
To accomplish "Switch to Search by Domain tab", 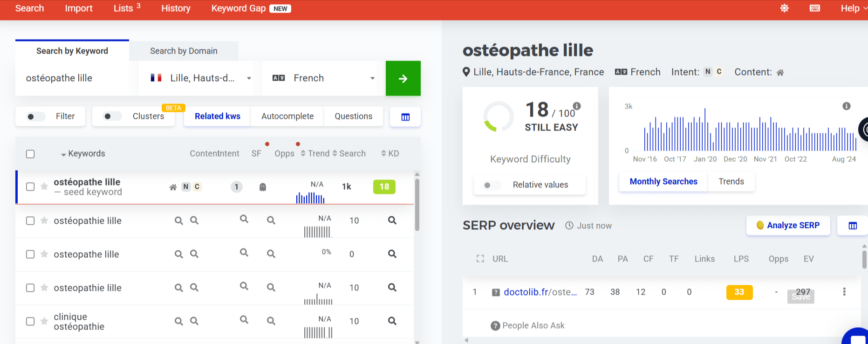I will pos(184,51).
